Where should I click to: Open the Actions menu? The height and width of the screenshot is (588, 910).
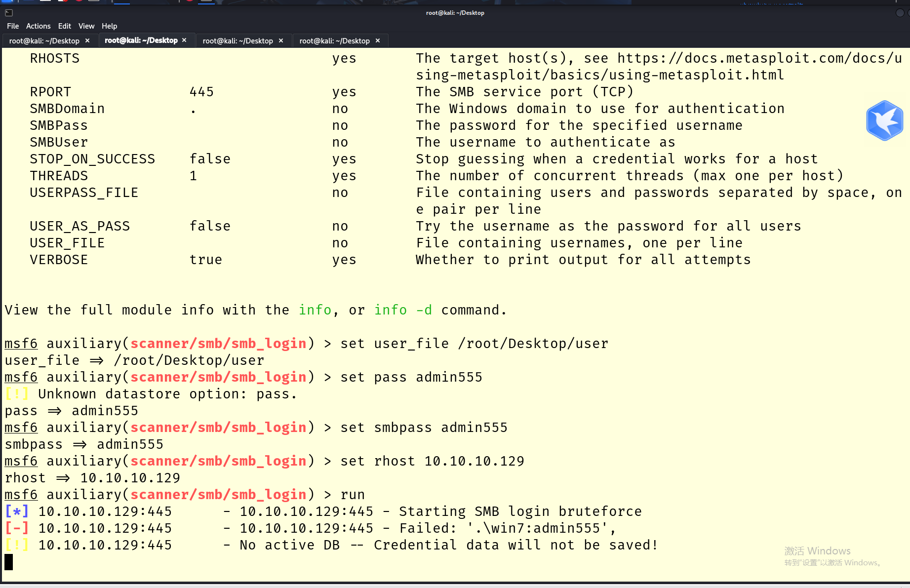[x=38, y=26]
